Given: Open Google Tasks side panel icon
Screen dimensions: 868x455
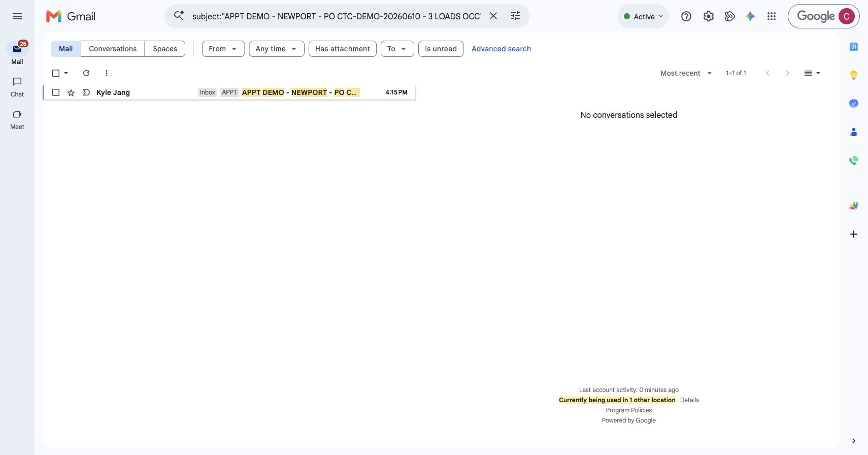Looking at the screenshot, I should tap(854, 103).
